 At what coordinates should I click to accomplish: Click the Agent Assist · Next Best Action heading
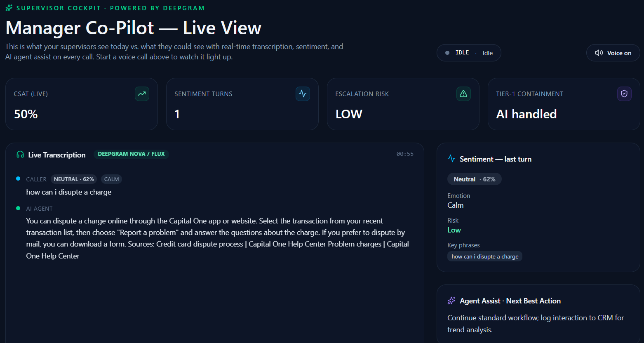click(x=510, y=301)
